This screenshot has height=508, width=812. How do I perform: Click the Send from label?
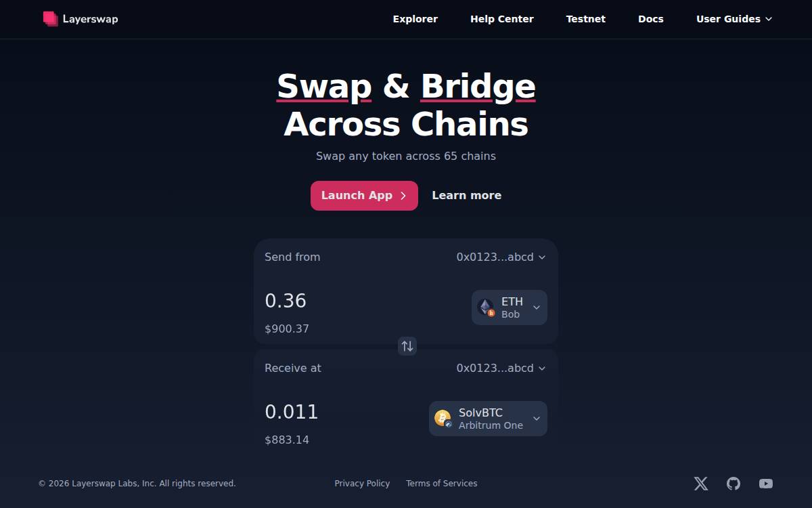tap(292, 257)
